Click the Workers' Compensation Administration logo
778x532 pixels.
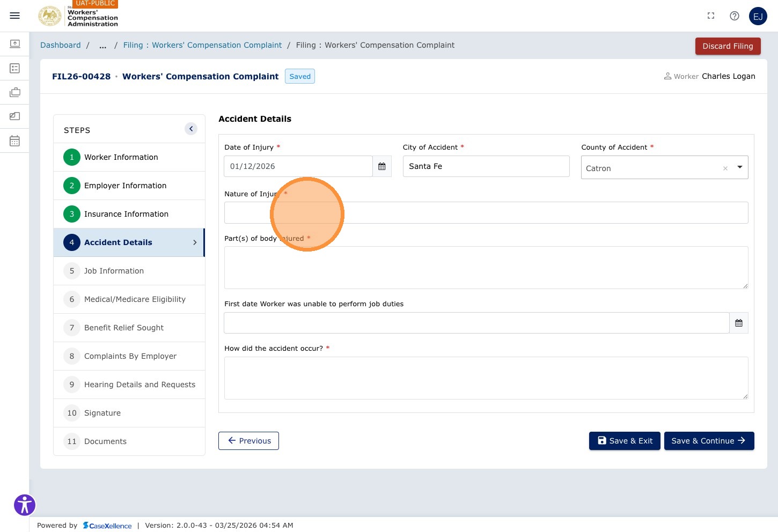pos(78,16)
